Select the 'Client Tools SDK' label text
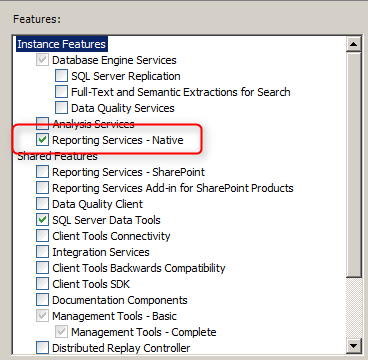Image resolution: width=368 pixels, height=360 pixels. pyautogui.click(x=91, y=284)
